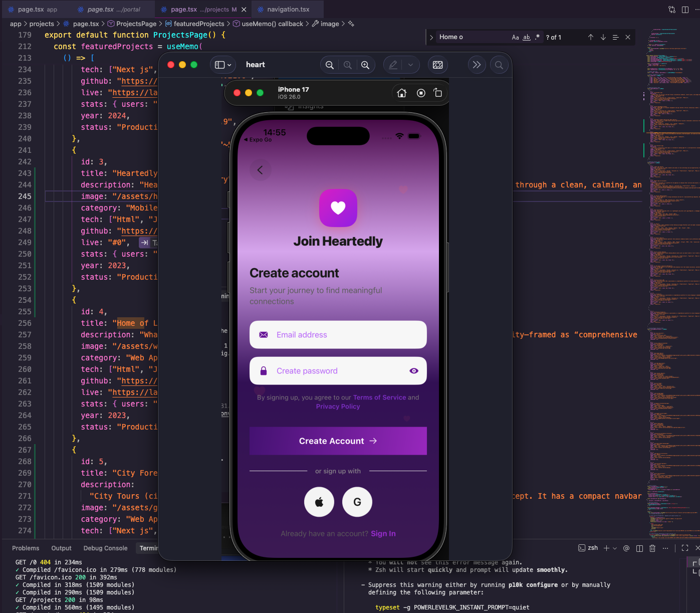Zoom in using the magnifier-plus preview icon
700x613 pixels.
(365, 65)
